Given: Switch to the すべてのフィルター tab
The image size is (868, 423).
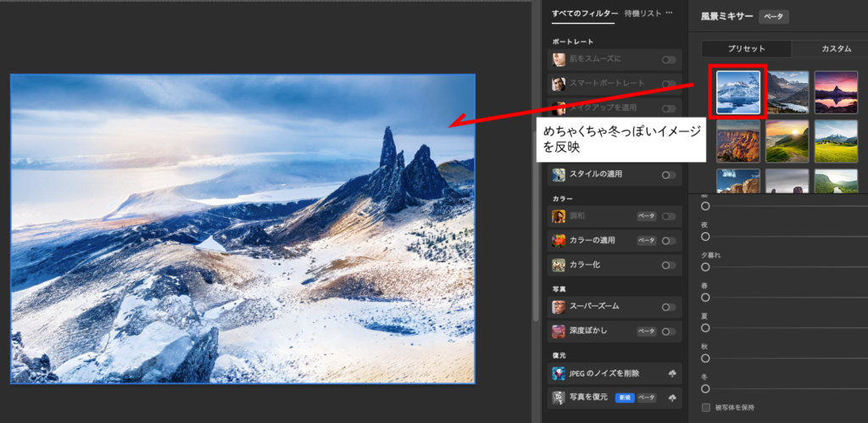Looking at the screenshot, I should 583,14.
